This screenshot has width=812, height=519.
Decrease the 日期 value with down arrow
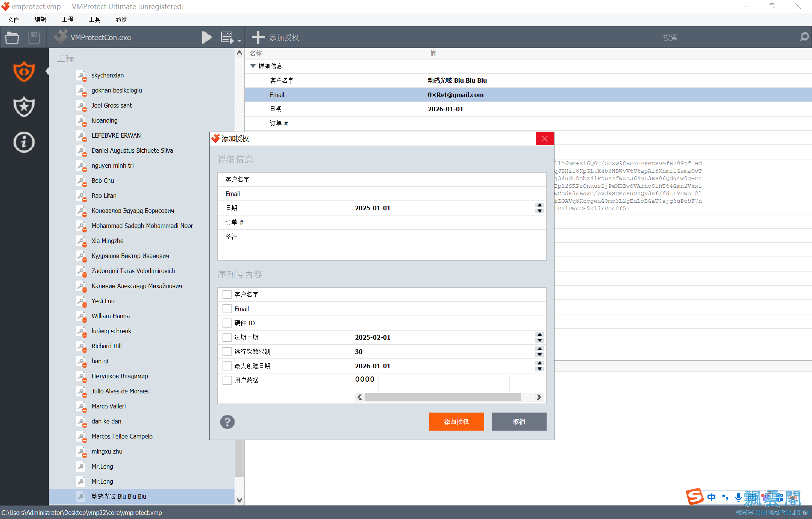click(x=540, y=211)
